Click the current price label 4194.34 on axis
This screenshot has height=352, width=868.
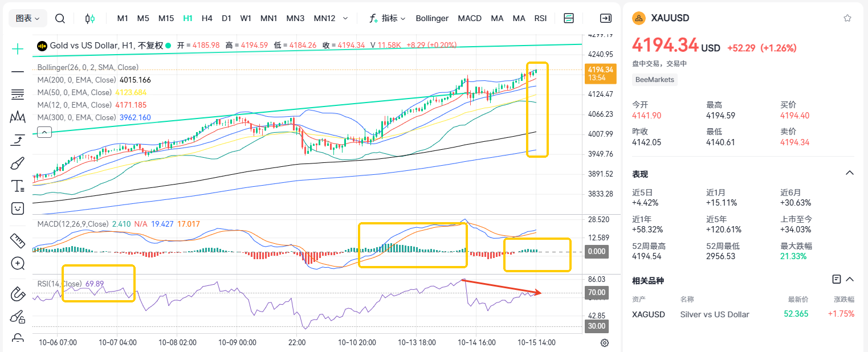coord(600,73)
